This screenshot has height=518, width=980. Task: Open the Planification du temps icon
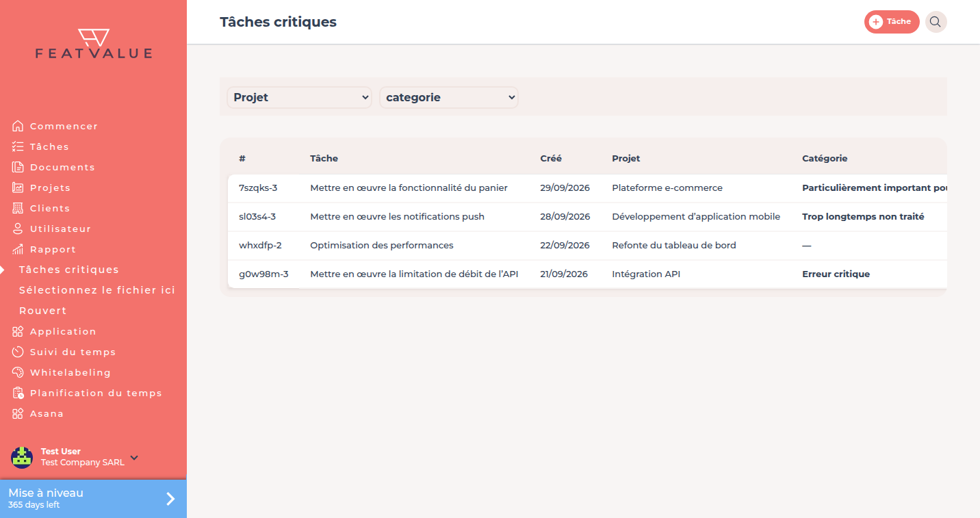coord(18,393)
